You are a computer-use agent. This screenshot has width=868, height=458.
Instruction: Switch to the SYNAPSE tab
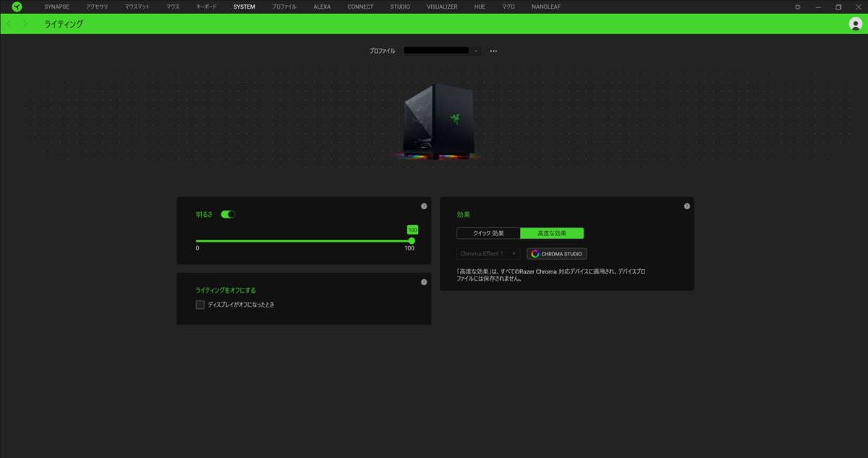coord(56,7)
